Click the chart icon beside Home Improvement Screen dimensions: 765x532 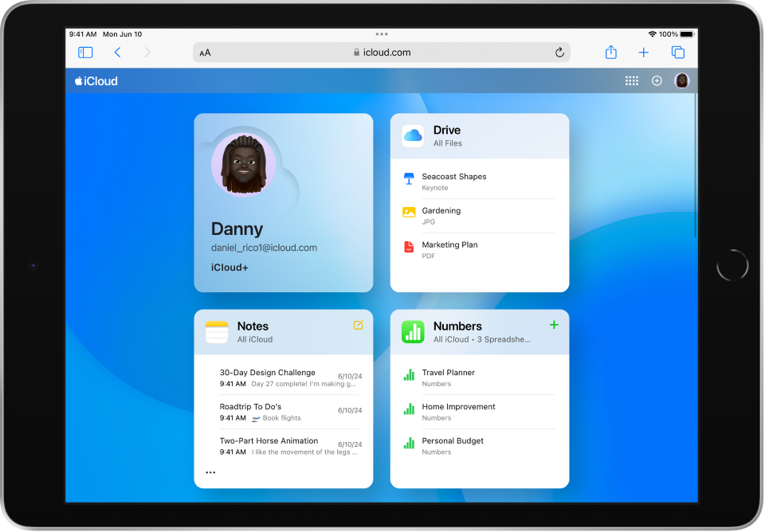(x=409, y=409)
